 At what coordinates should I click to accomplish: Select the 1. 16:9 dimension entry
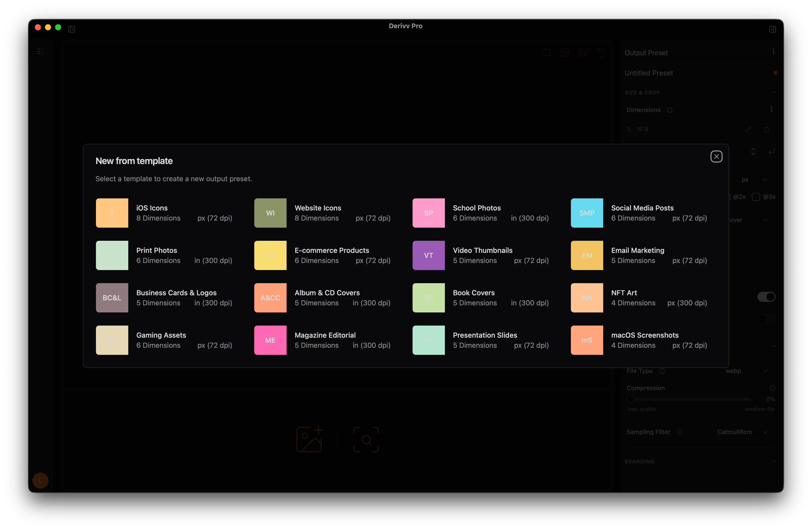point(637,129)
